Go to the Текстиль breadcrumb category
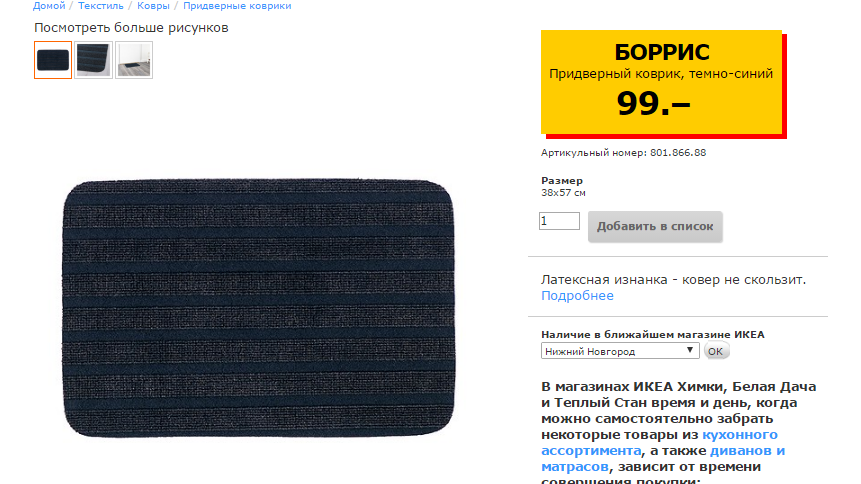 (100, 5)
